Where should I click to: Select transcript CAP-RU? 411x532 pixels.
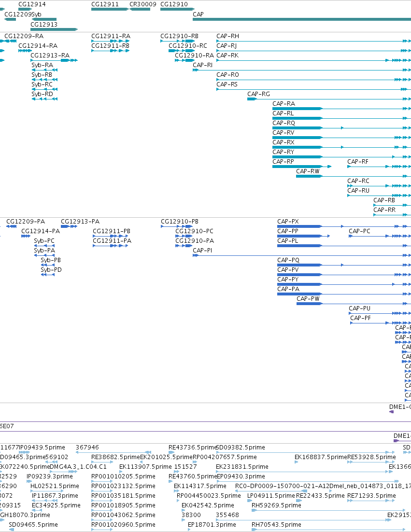pos(358,191)
